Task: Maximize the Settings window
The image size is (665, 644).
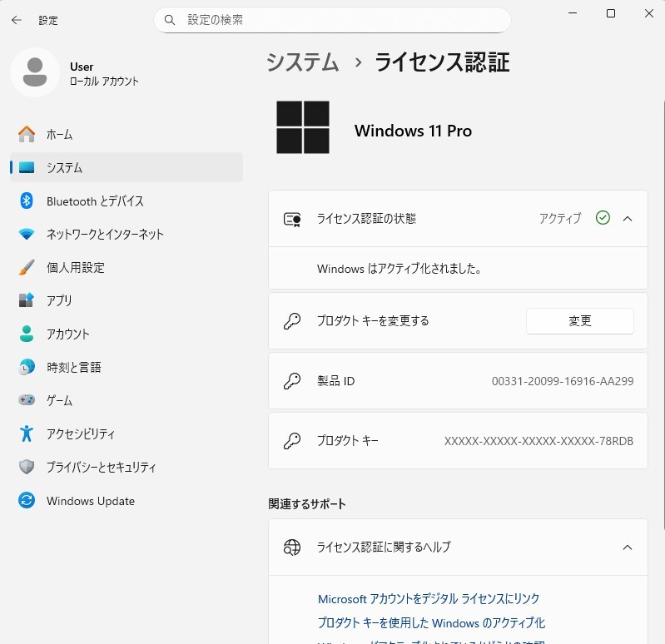Action: pos(611,13)
